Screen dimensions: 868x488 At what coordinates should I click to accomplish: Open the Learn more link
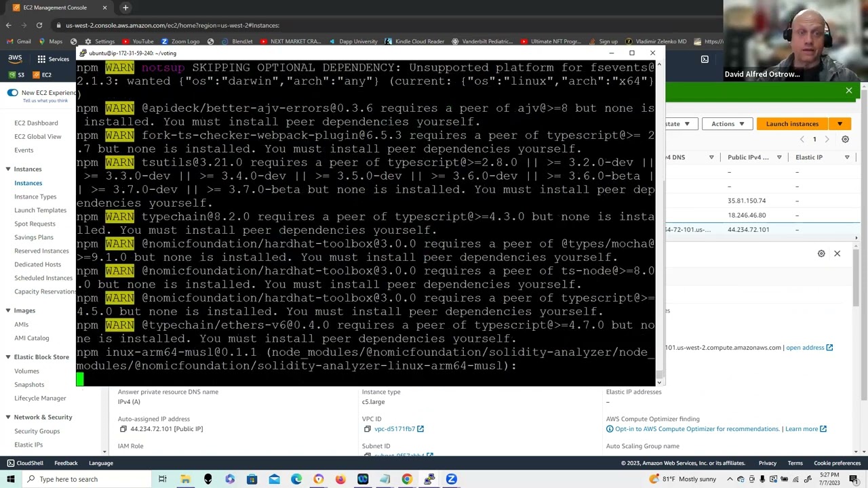[x=802, y=429]
